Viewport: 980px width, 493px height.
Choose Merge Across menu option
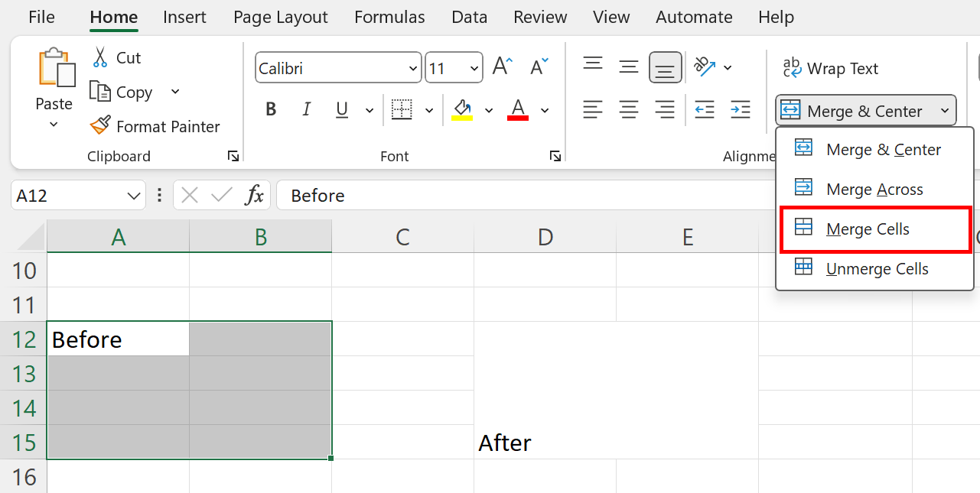click(874, 189)
